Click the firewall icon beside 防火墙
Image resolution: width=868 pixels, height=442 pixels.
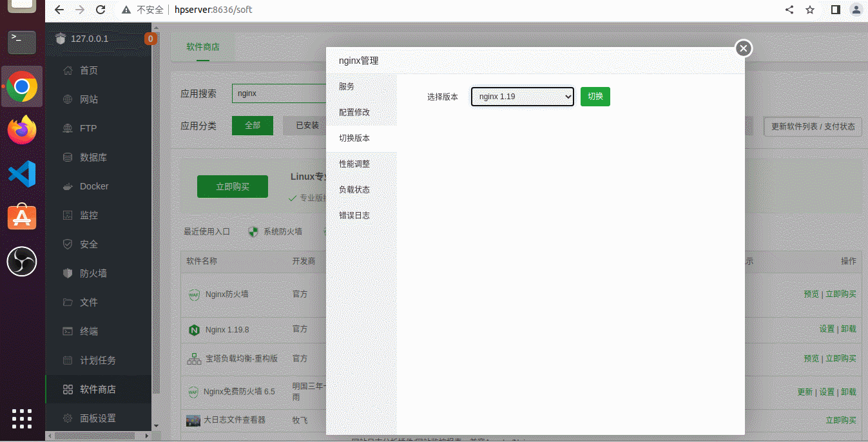point(68,273)
